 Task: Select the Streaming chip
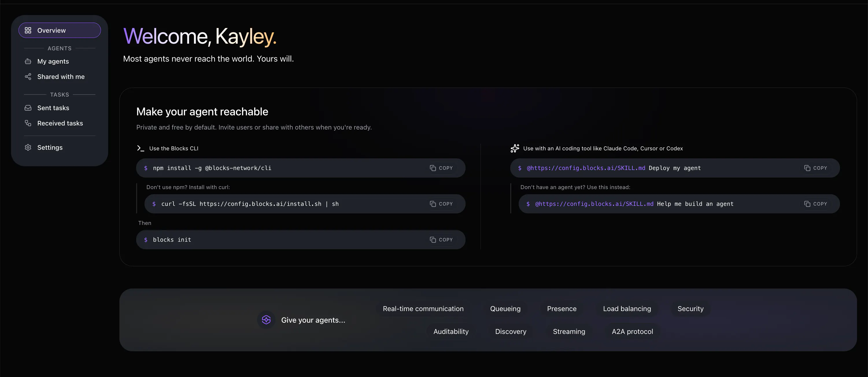[569, 332]
